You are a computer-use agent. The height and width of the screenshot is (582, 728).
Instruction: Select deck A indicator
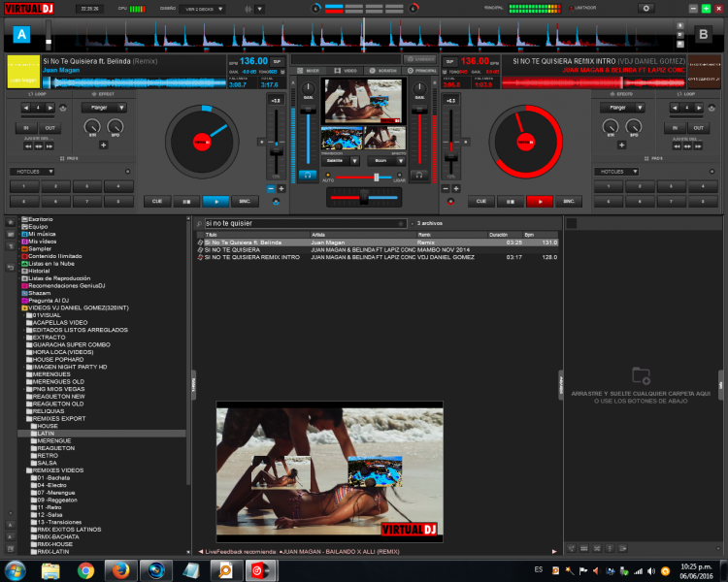[21, 34]
